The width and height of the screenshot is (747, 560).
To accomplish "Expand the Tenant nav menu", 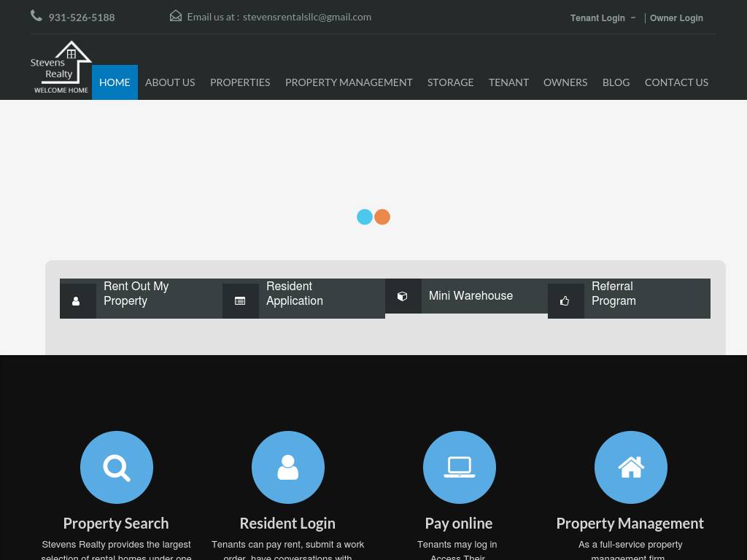I will click(x=508, y=82).
